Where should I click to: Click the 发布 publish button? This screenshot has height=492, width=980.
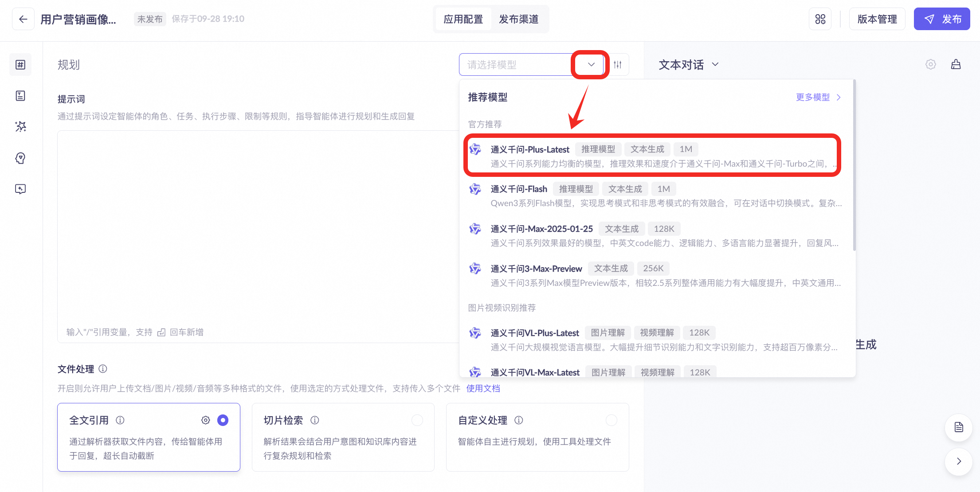pyautogui.click(x=942, y=19)
